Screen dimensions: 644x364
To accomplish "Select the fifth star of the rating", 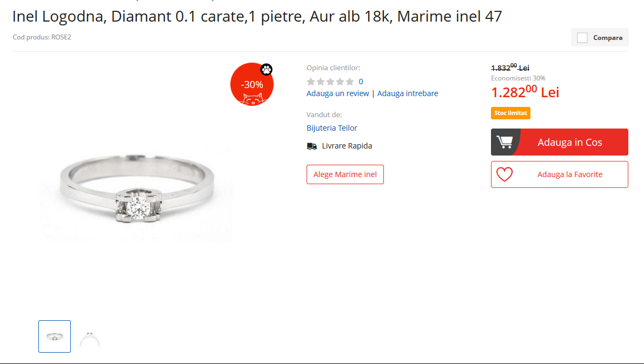I will point(349,82).
